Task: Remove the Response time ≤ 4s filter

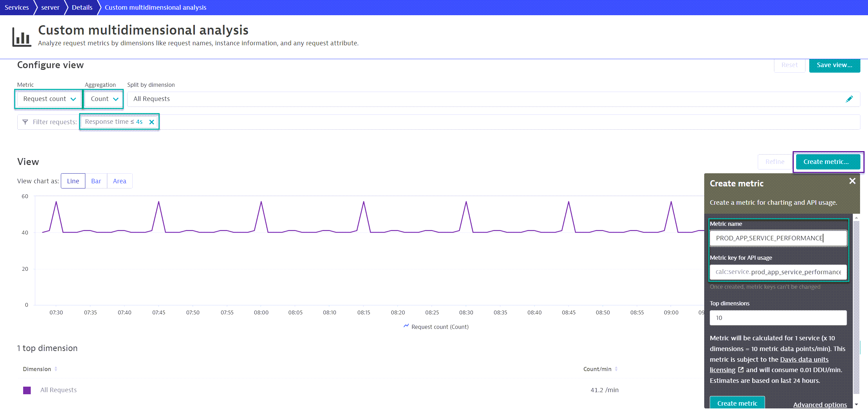Action: 151,122
